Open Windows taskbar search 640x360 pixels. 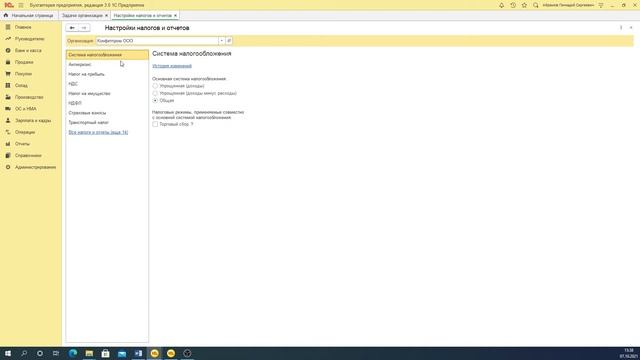(x=24, y=353)
